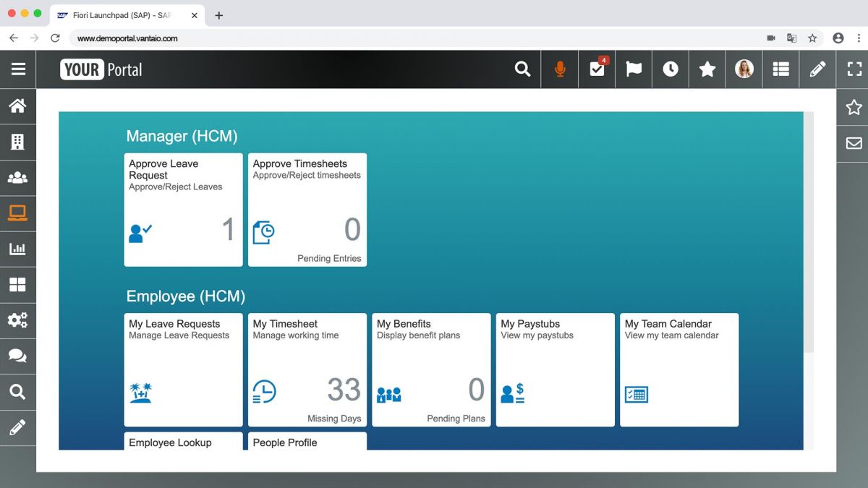Open the My Paystubs tile
This screenshot has width=868, height=488.
(x=556, y=370)
